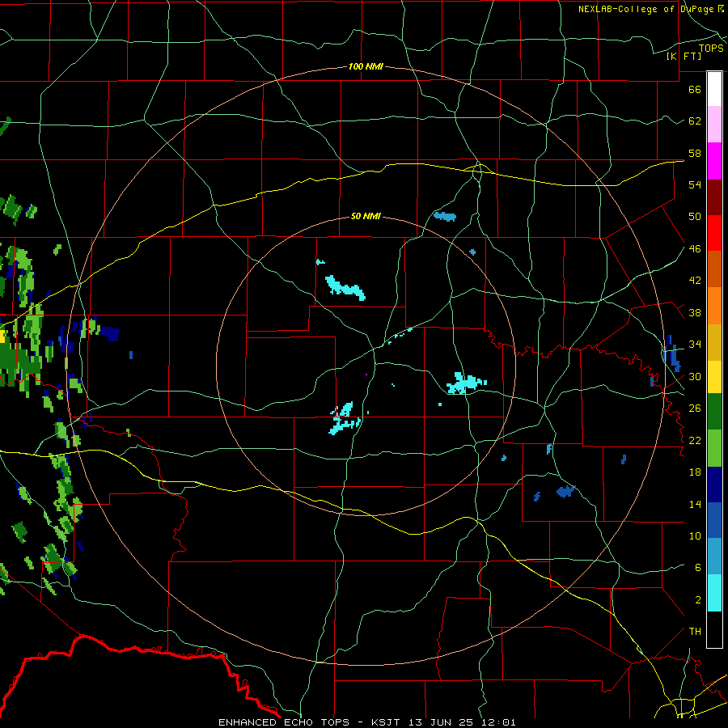This screenshot has width=728, height=728.
Task: Click the 'TOPS' legend heading
Action: (x=711, y=49)
